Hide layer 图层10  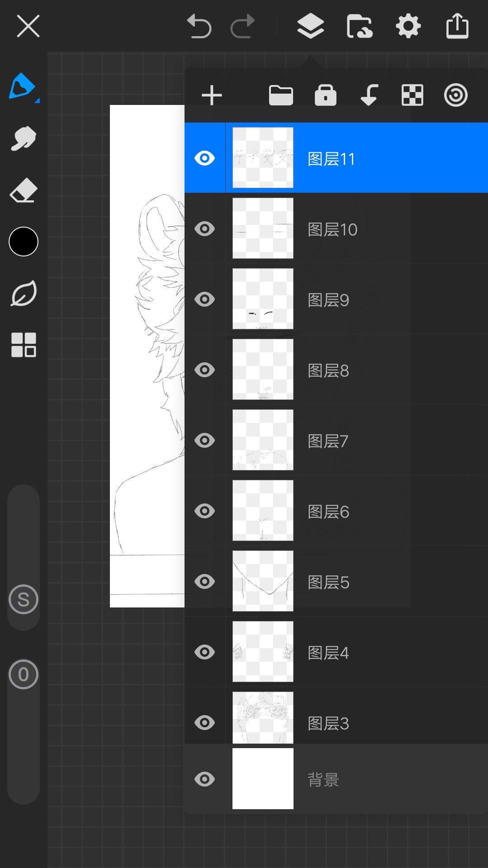point(204,229)
